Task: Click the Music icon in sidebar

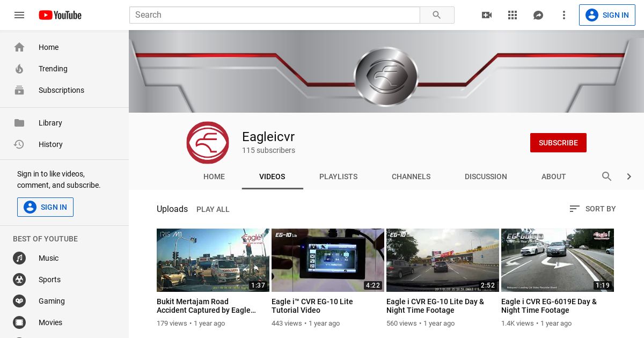Action: tap(19, 258)
